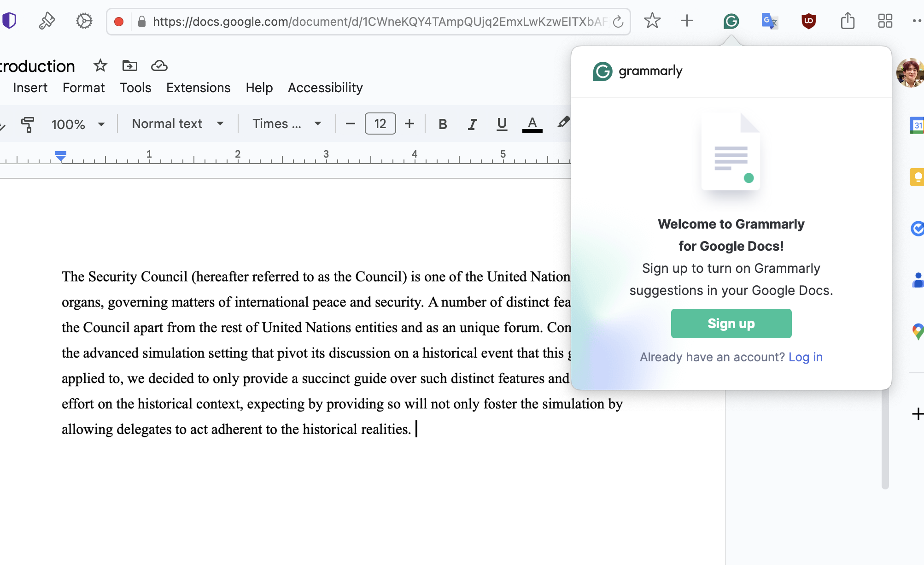Viewport: 924px width, 565px height.
Task: Click the Grammarly Sign up button
Action: coord(731,324)
